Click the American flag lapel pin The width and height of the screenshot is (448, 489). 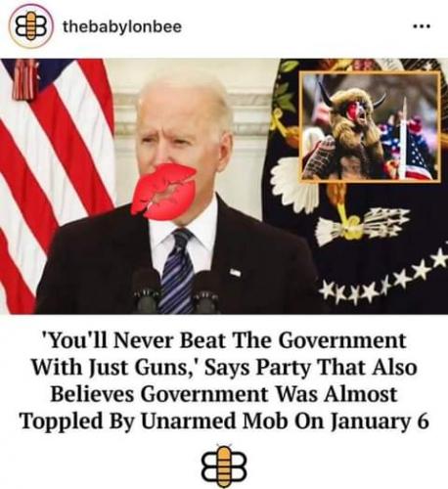235,272
